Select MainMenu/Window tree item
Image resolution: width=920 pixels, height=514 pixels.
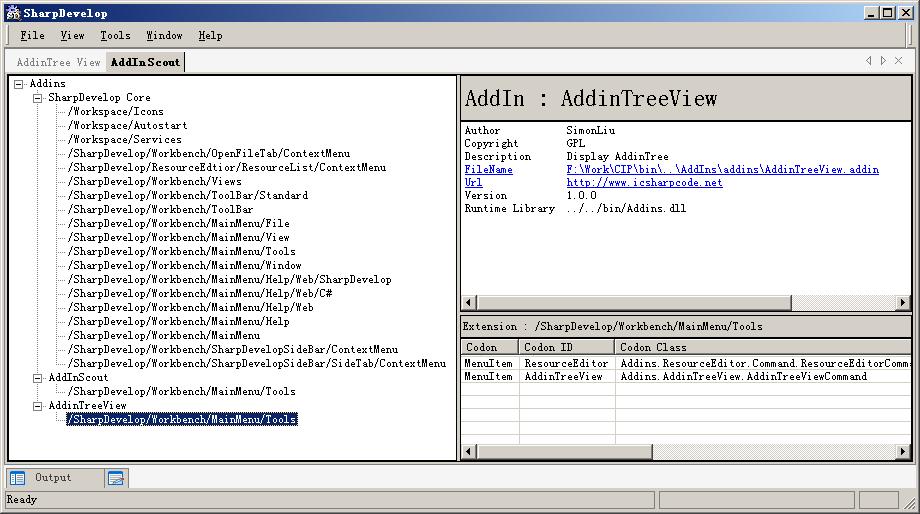pyautogui.click(x=185, y=266)
